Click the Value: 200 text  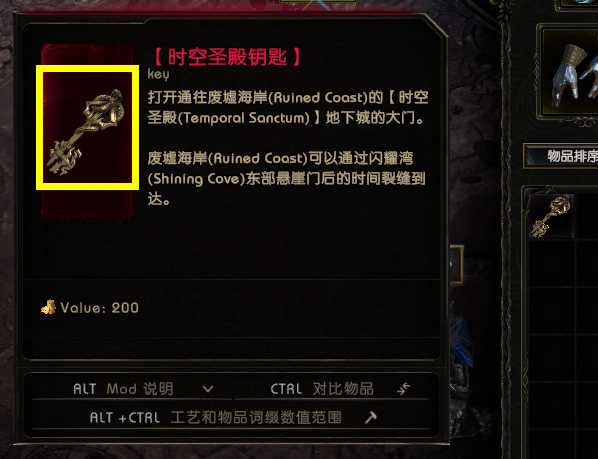(99, 308)
